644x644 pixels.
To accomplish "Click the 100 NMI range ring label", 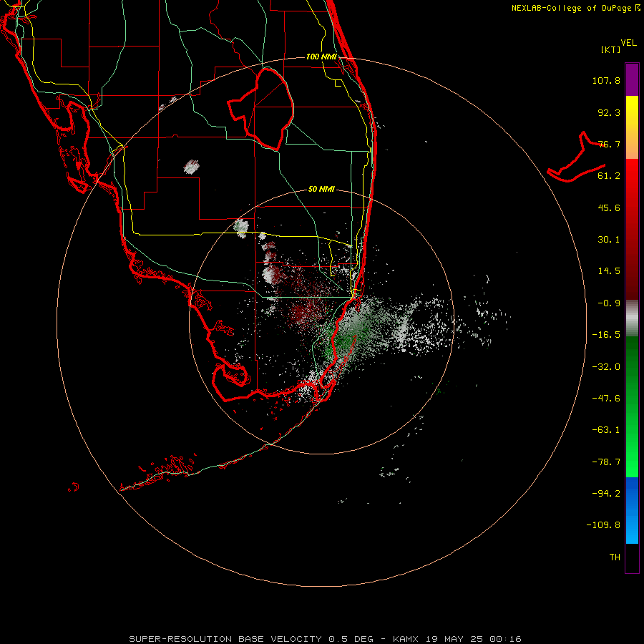I will click(321, 57).
